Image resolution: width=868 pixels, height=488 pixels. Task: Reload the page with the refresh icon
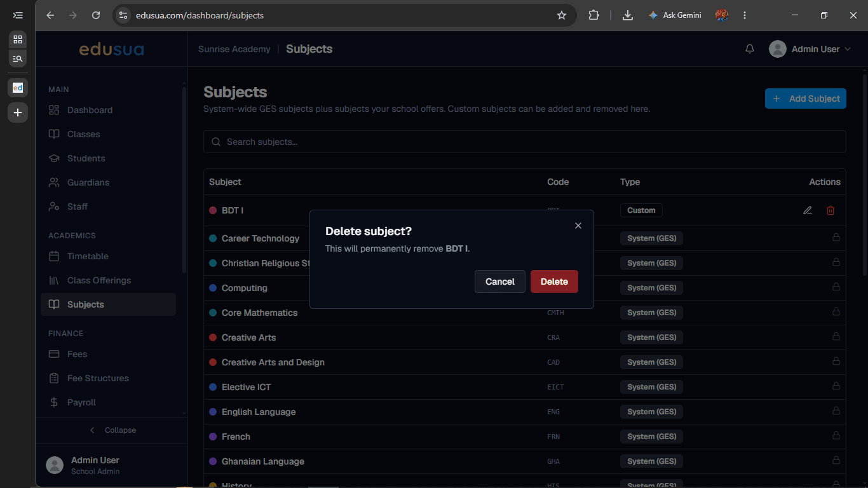96,15
